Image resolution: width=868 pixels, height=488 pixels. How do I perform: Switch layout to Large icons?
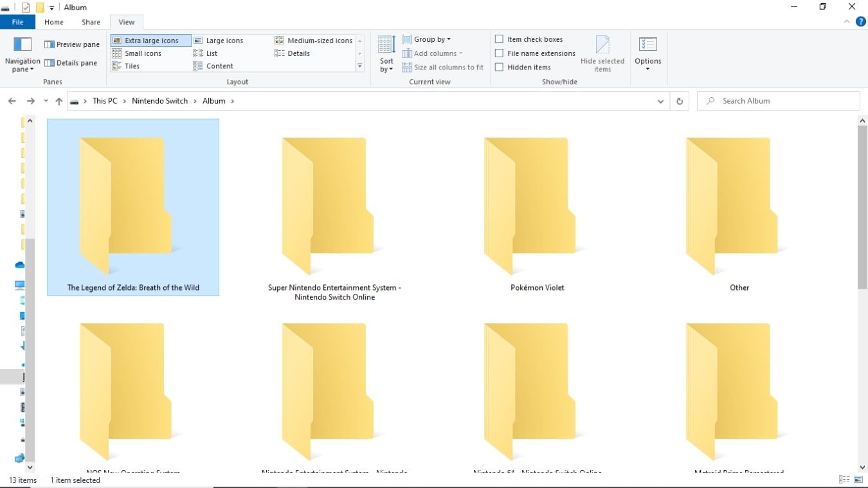click(218, 41)
